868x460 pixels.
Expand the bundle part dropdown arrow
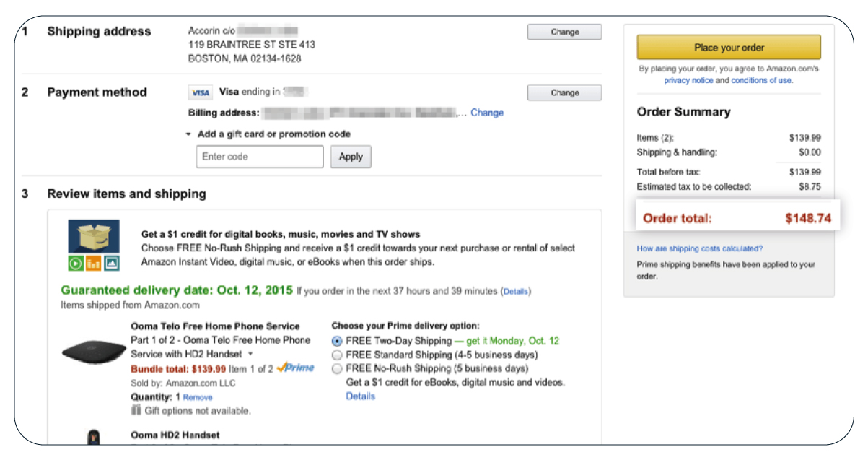(x=250, y=355)
